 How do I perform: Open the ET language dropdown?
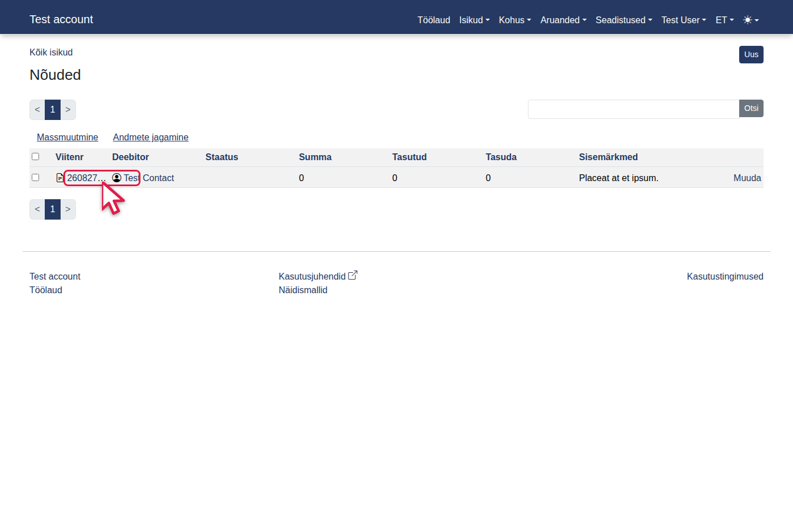click(x=724, y=20)
